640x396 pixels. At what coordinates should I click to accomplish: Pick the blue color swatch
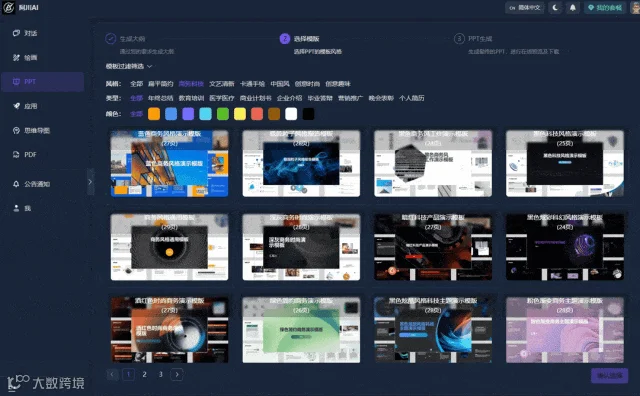[171, 114]
